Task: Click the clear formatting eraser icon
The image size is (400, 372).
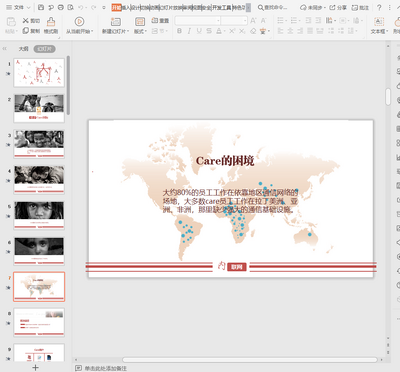Action: (253, 31)
